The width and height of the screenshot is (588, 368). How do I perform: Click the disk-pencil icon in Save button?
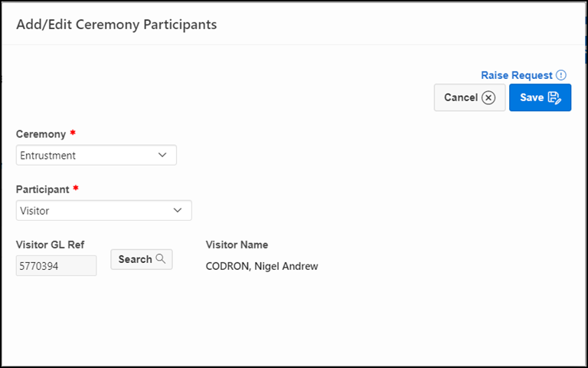555,97
